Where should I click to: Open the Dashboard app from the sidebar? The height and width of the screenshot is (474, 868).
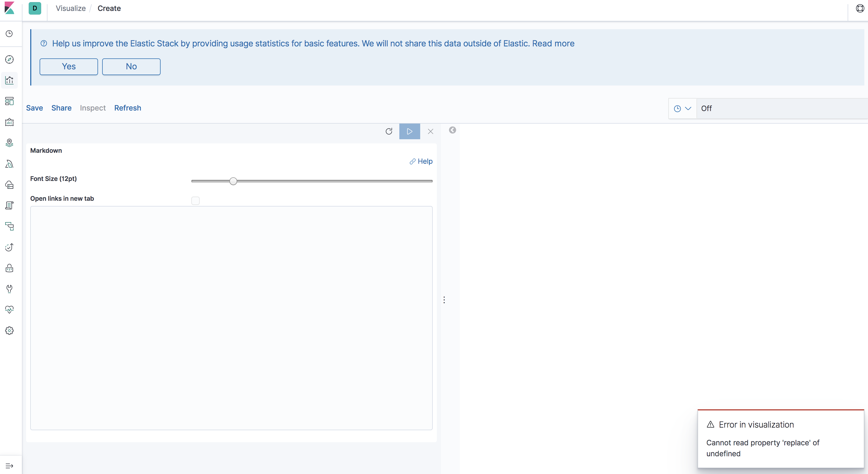9,101
